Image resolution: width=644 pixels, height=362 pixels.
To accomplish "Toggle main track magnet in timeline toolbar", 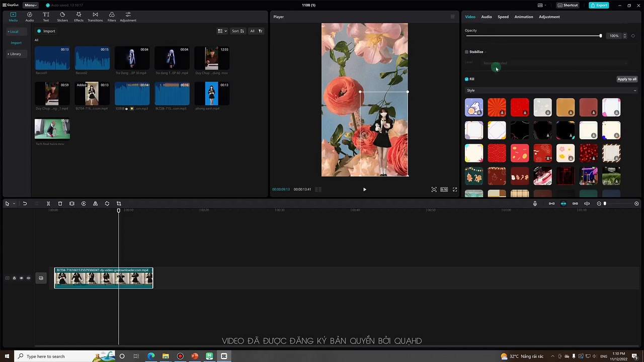I will pyautogui.click(x=551, y=204).
